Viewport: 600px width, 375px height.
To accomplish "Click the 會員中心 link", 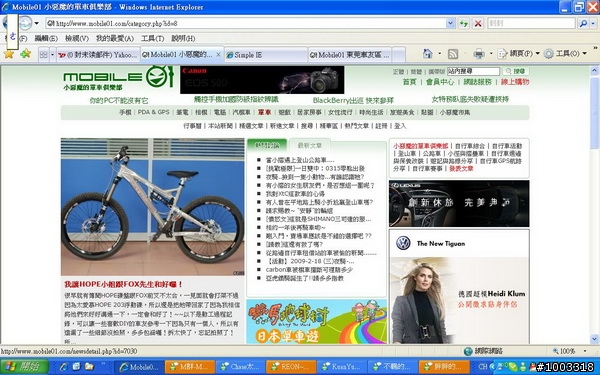I will pyautogui.click(x=440, y=82).
